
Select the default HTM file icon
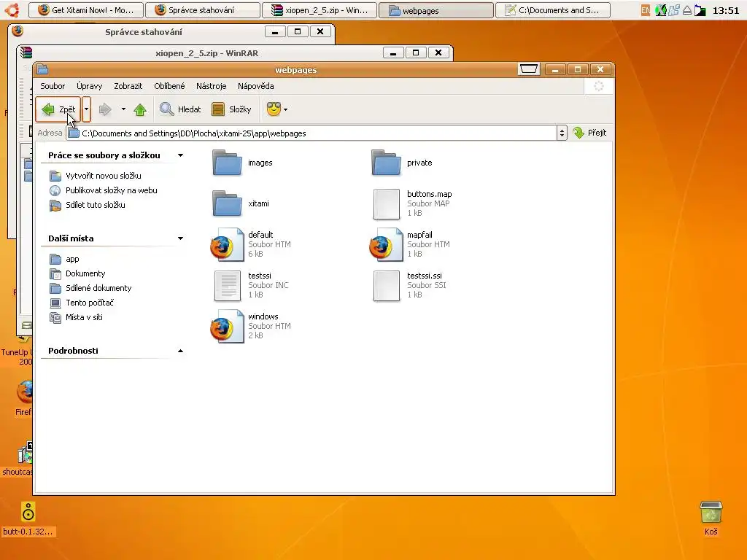[228, 245]
